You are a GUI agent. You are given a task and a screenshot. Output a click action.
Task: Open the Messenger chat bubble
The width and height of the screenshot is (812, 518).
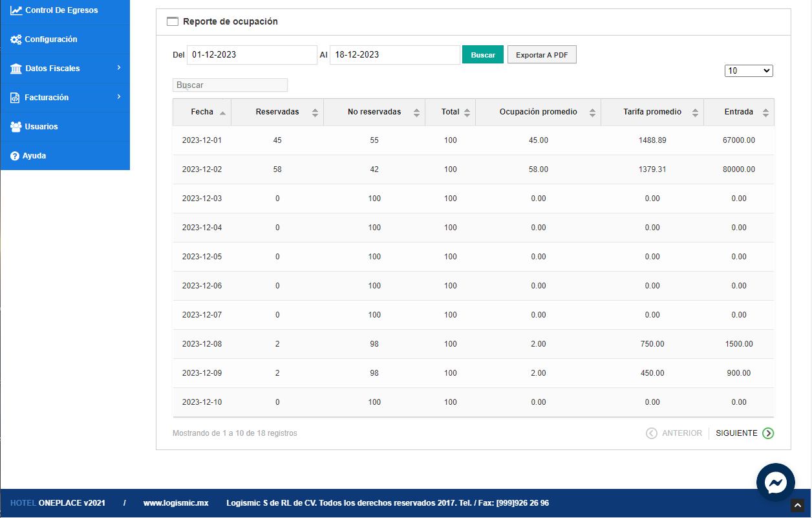click(775, 482)
